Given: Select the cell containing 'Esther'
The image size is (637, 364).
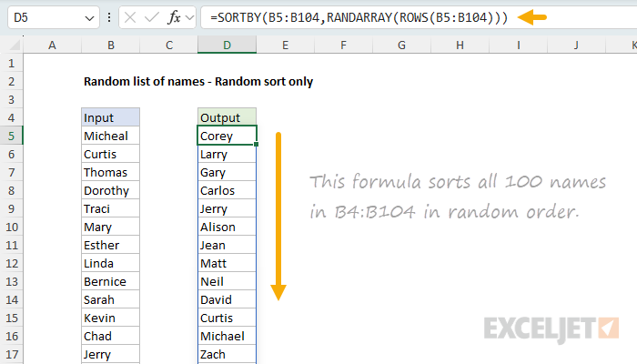Looking at the screenshot, I should (x=110, y=245).
